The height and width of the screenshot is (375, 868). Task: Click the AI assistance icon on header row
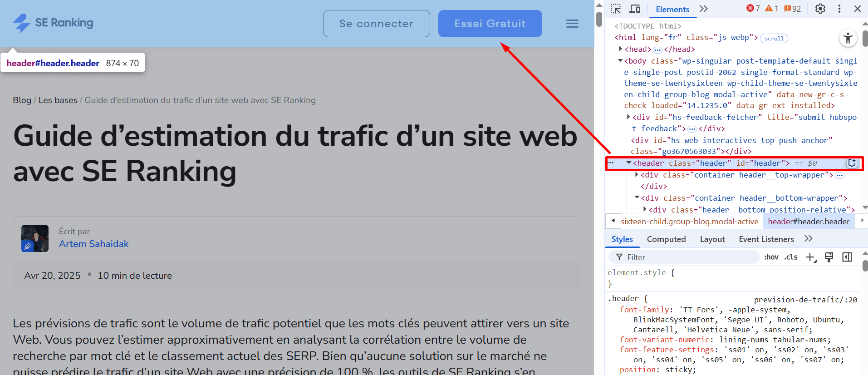point(852,163)
